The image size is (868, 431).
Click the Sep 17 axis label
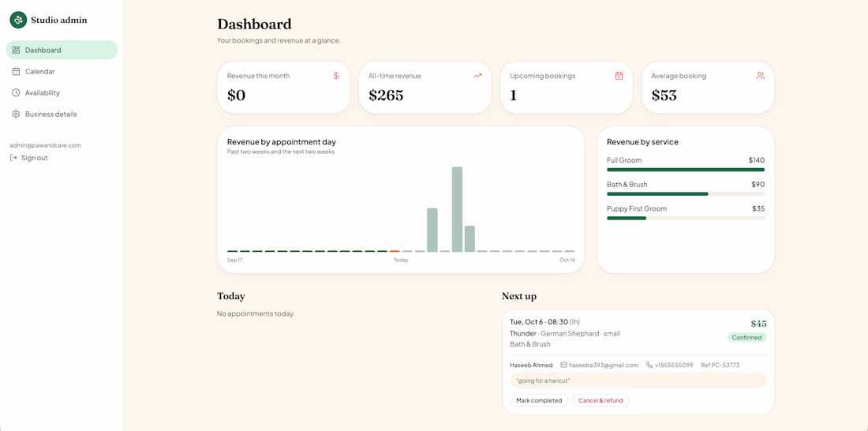(234, 260)
